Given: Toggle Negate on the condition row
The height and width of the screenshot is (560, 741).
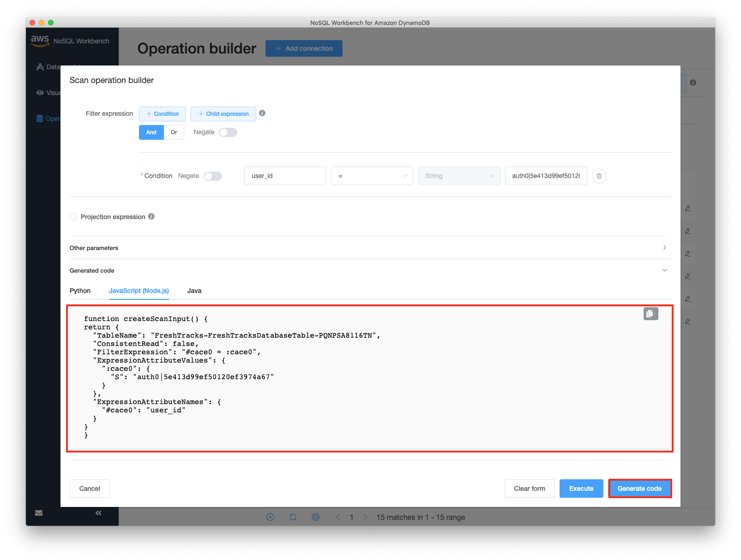Looking at the screenshot, I should coord(212,176).
